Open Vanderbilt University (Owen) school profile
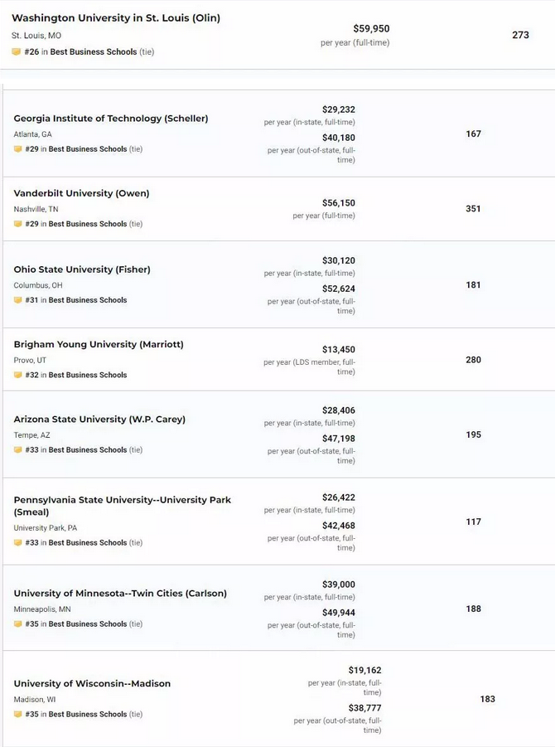The height and width of the screenshot is (747, 560). [x=81, y=193]
